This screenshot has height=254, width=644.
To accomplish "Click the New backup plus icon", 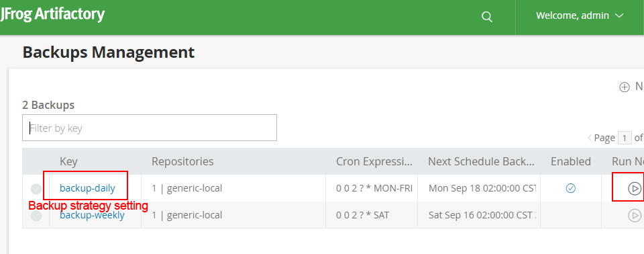I will (x=625, y=87).
